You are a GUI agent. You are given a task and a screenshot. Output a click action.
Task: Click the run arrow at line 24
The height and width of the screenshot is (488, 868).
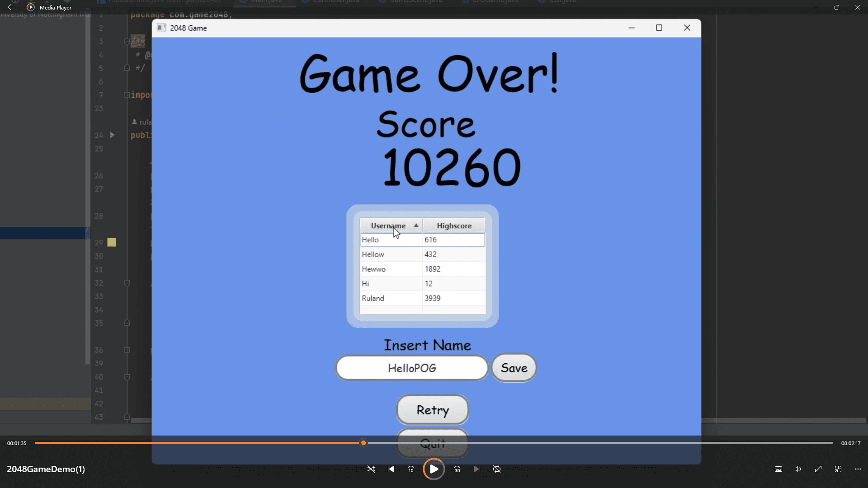point(112,135)
